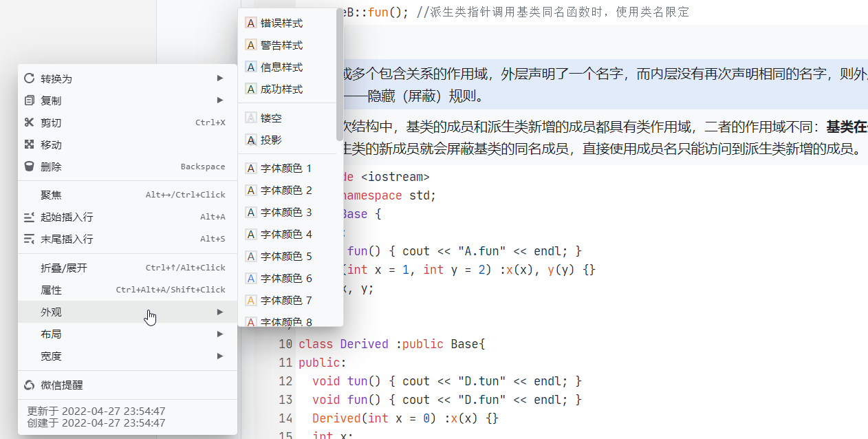
Task: Expand the 复制 submenu arrow
Action: coord(220,100)
